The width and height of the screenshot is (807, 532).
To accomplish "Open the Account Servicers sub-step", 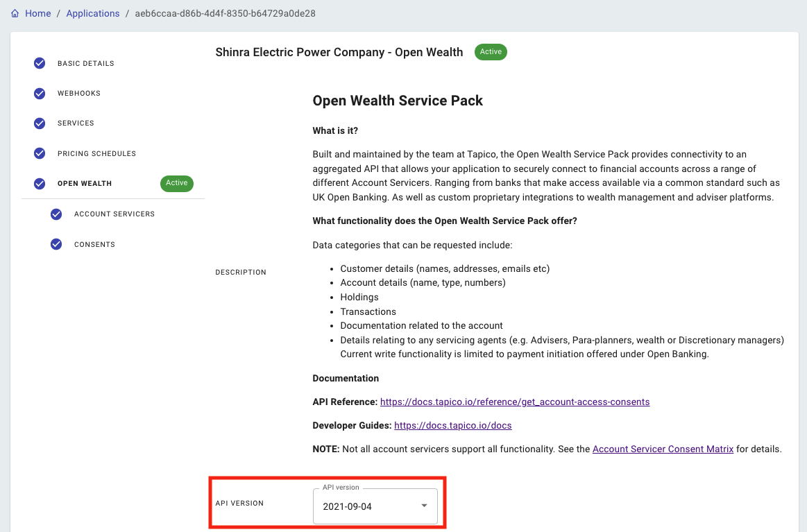I will pos(114,214).
